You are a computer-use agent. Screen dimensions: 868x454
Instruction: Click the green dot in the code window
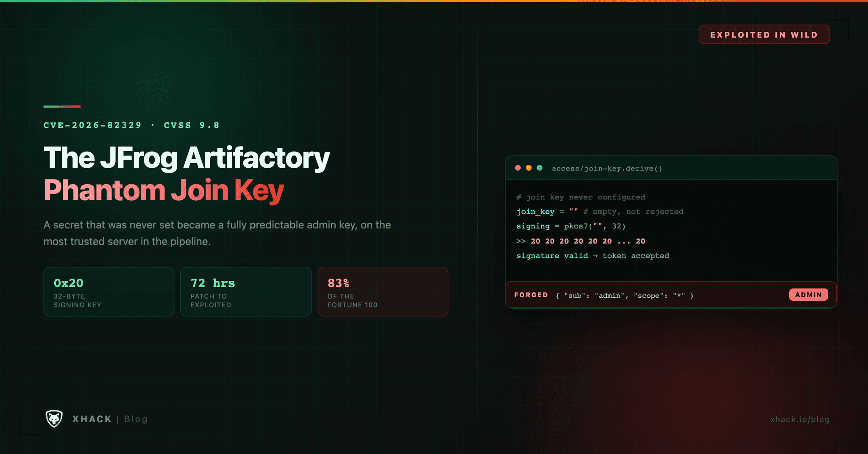coord(540,168)
